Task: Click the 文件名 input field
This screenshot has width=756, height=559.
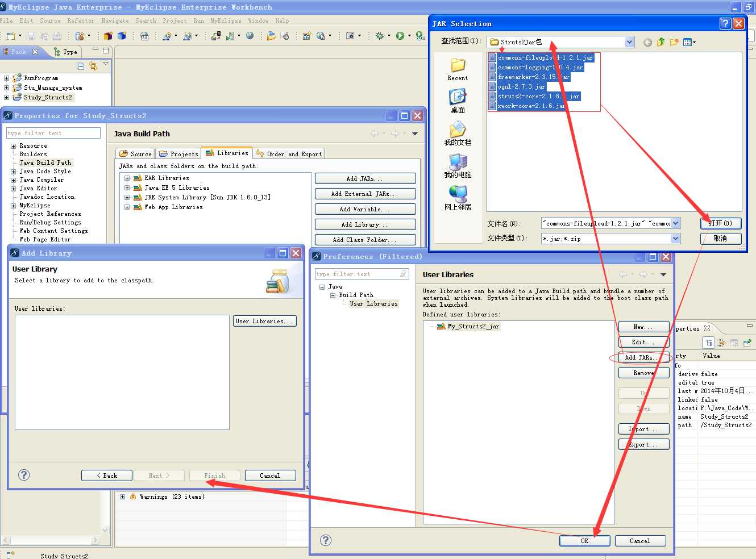Action: pyautogui.click(x=607, y=223)
